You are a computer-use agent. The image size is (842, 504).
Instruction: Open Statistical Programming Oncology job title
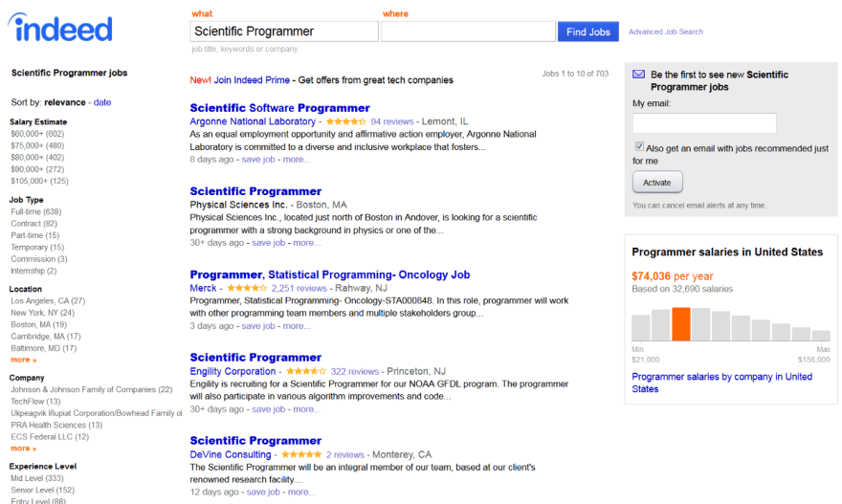[x=330, y=274]
